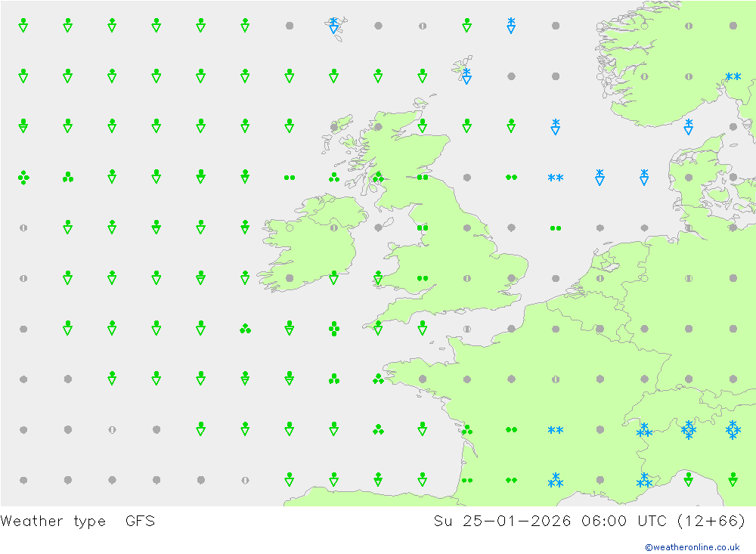Viewport: 756px width, 554px height.
Task: Click the 'Weather type GFS' caption
Action: tap(78, 522)
